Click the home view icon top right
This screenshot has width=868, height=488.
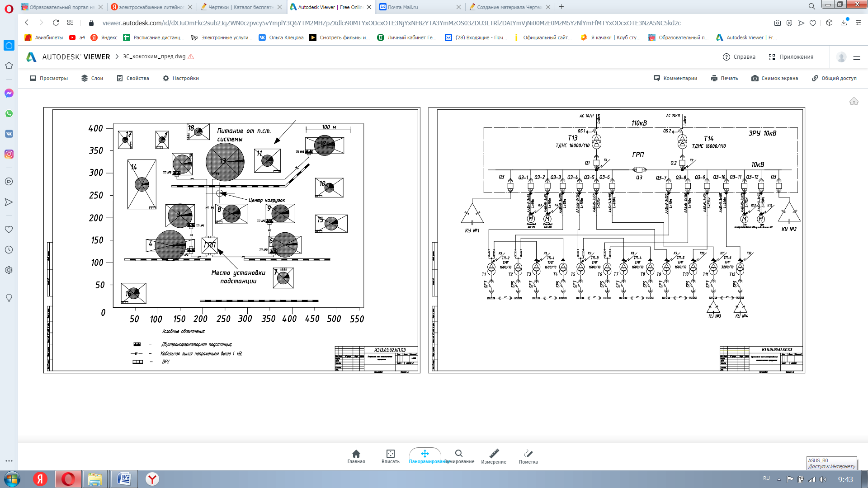click(854, 101)
